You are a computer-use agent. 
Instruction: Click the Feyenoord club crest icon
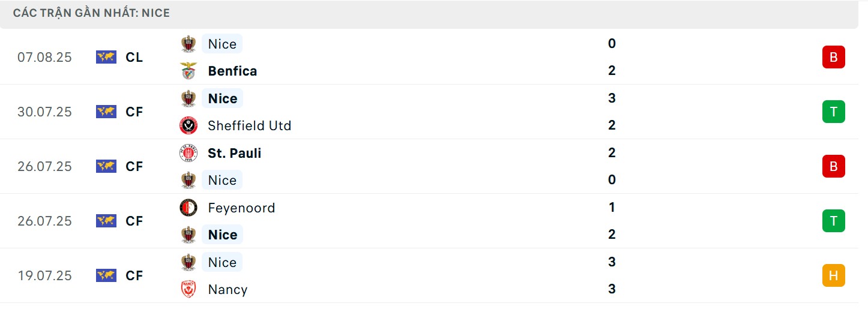188,208
